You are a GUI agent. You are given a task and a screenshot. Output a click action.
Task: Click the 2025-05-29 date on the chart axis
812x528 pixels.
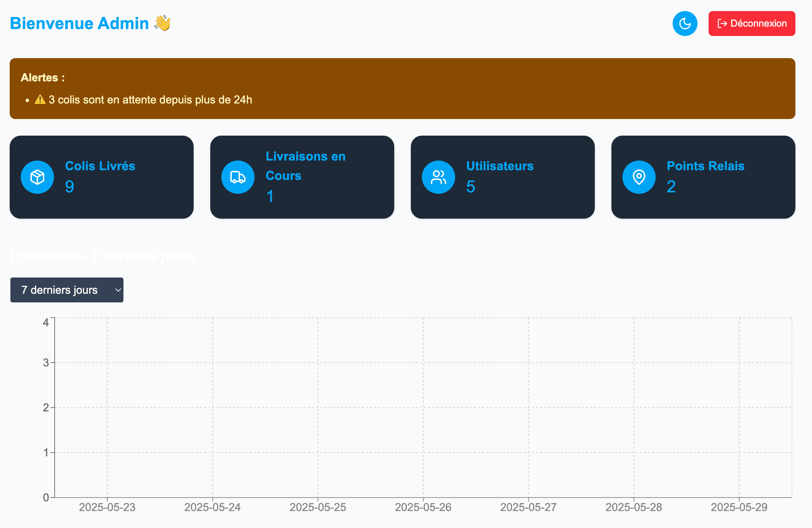(739, 507)
